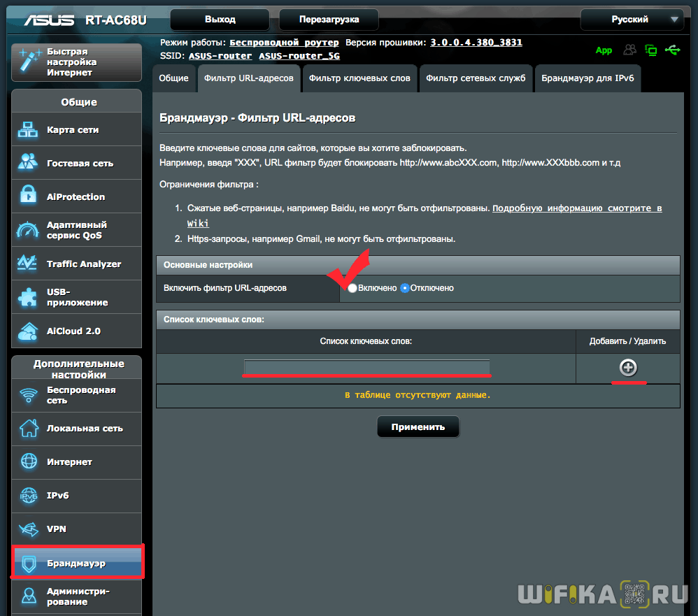Open USB-приложение puzzle icon
This screenshot has height=616, width=698.
click(x=29, y=297)
